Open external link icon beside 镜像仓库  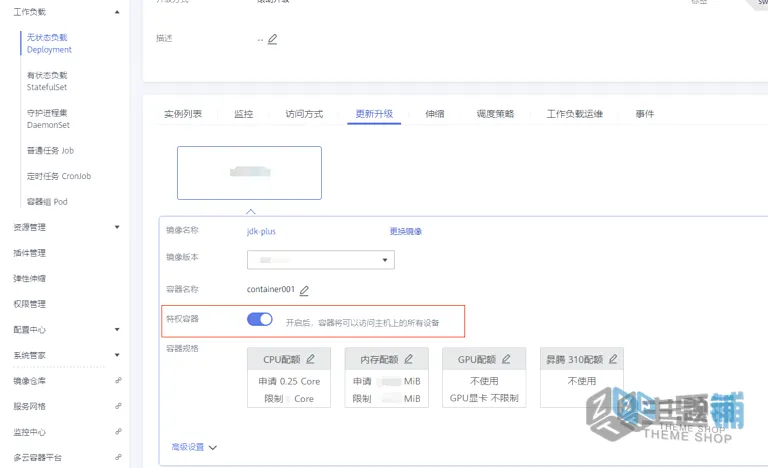coord(118,380)
